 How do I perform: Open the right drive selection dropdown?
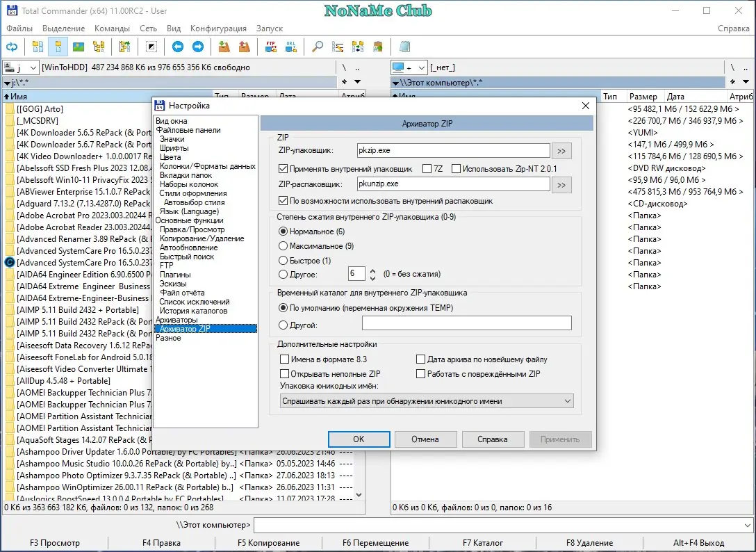pos(421,68)
